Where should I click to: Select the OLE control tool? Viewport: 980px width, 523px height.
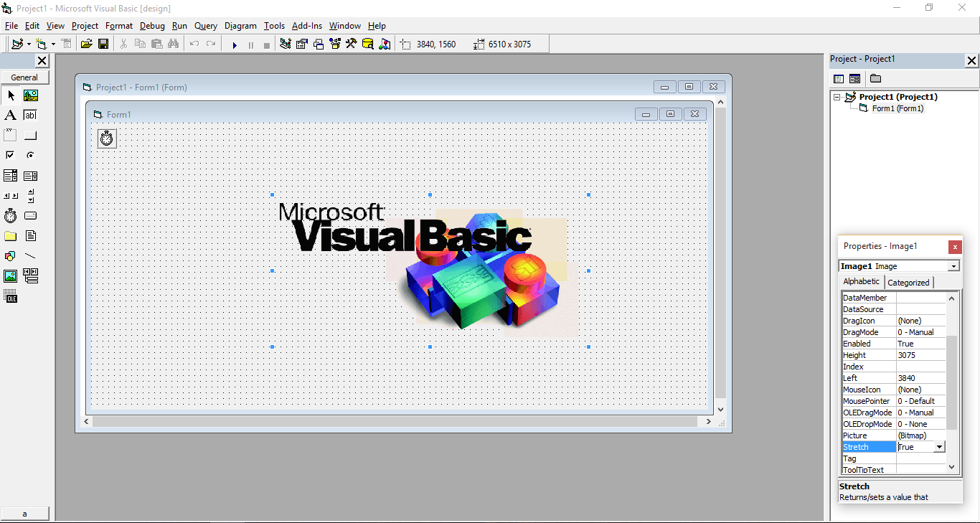[x=11, y=296]
